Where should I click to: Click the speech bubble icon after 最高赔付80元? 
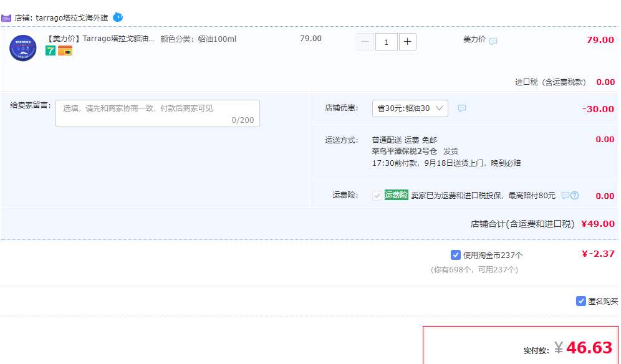pyautogui.click(x=565, y=195)
